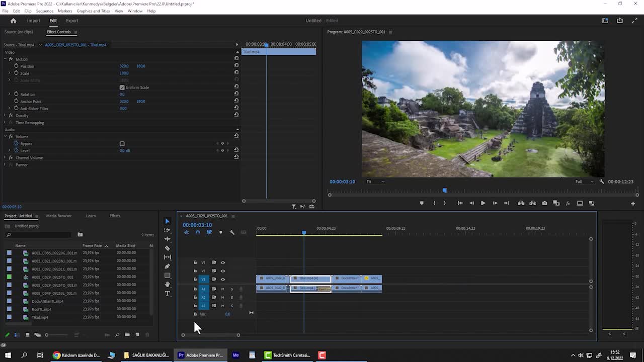Select the Razor tool
Image resolution: width=644 pixels, height=362 pixels.
pyautogui.click(x=168, y=248)
